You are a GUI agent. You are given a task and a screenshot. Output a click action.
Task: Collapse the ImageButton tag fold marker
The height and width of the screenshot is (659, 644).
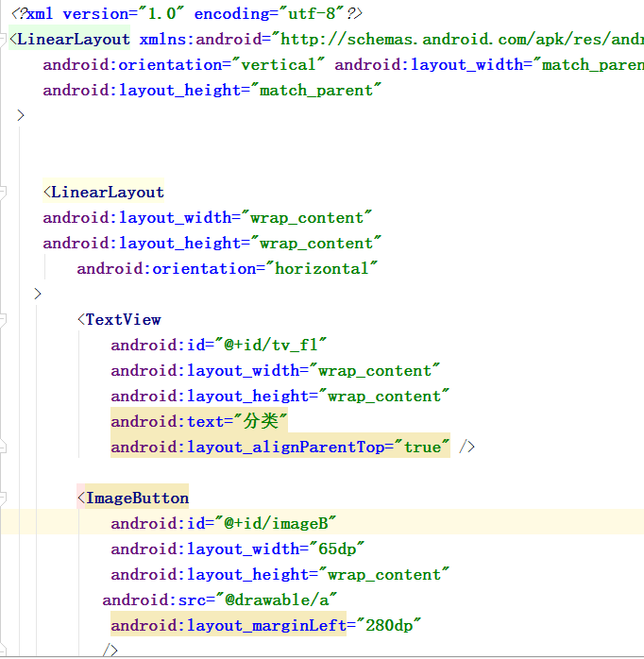click(x=2, y=498)
